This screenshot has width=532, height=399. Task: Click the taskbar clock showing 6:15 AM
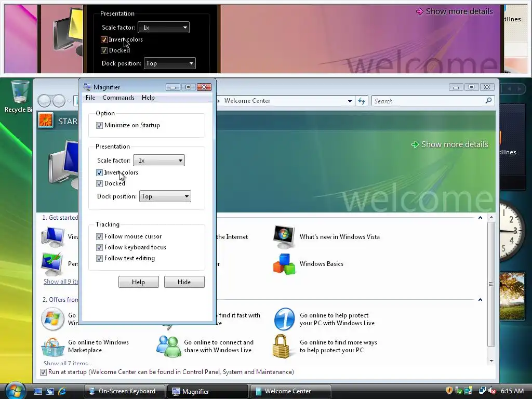(512, 391)
